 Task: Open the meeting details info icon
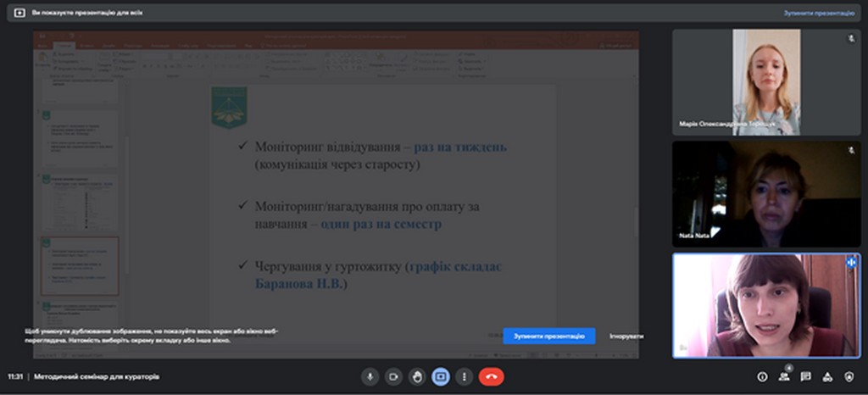pyautogui.click(x=762, y=376)
